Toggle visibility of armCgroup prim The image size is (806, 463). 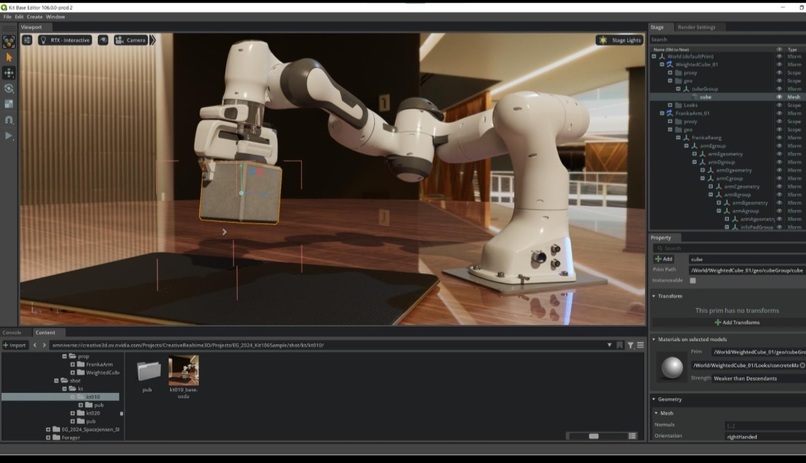point(779,178)
